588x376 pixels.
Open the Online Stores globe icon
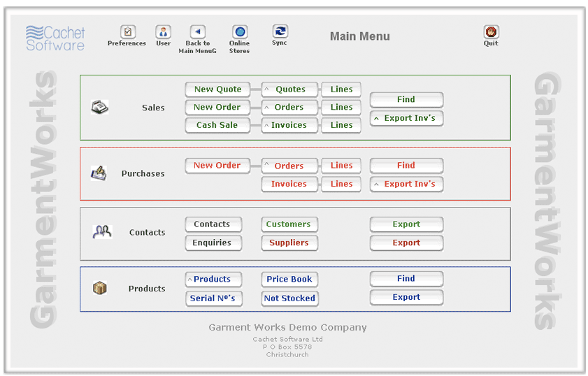tap(240, 31)
